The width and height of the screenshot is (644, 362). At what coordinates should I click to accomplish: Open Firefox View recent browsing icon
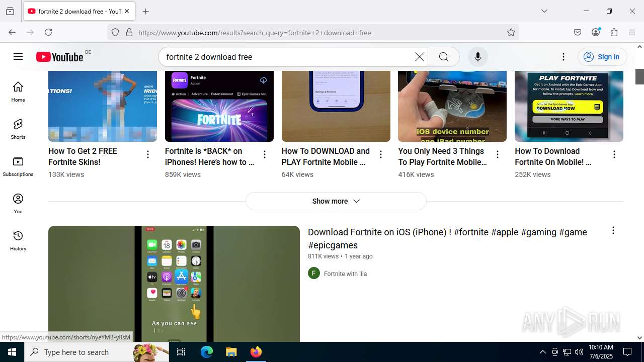10,11
